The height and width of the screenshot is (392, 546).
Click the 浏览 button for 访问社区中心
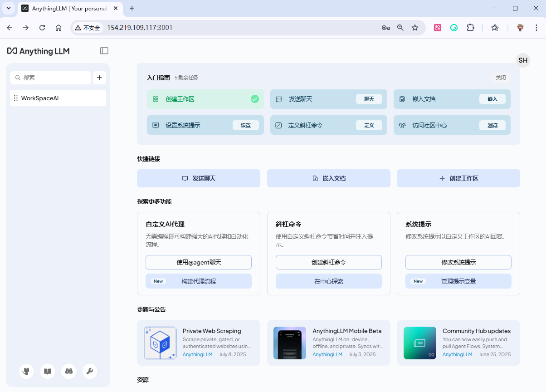tap(492, 125)
